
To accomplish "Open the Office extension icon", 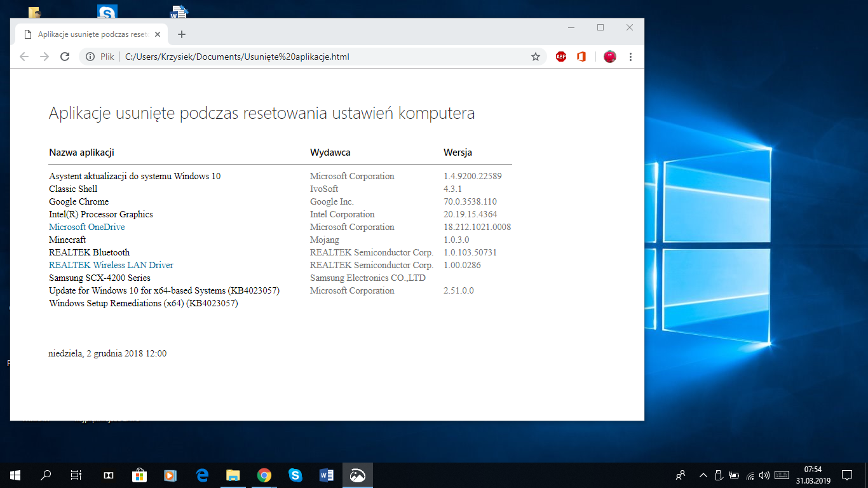I will coord(581,57).
